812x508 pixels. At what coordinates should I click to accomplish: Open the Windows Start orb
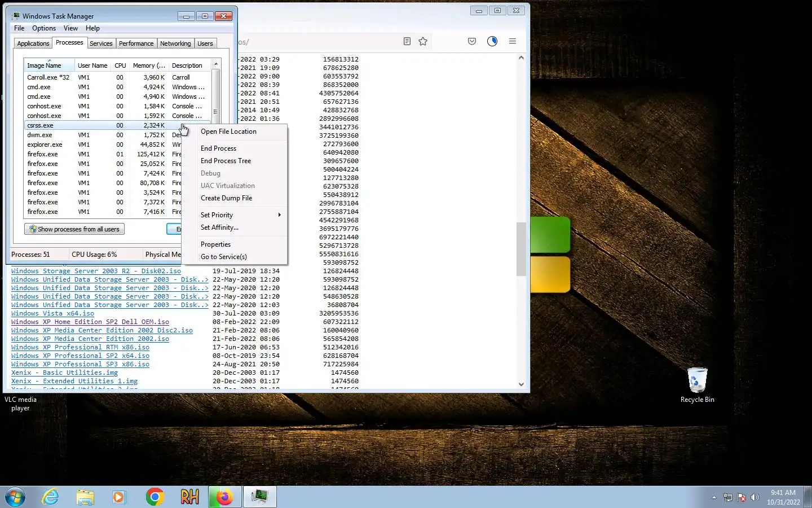(15, 497)
